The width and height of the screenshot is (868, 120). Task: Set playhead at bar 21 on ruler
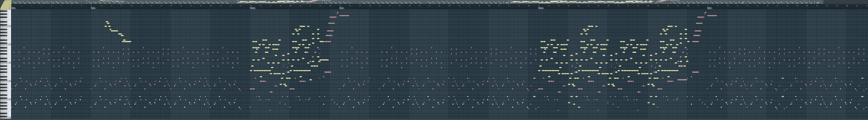click(x=211, y=5)
